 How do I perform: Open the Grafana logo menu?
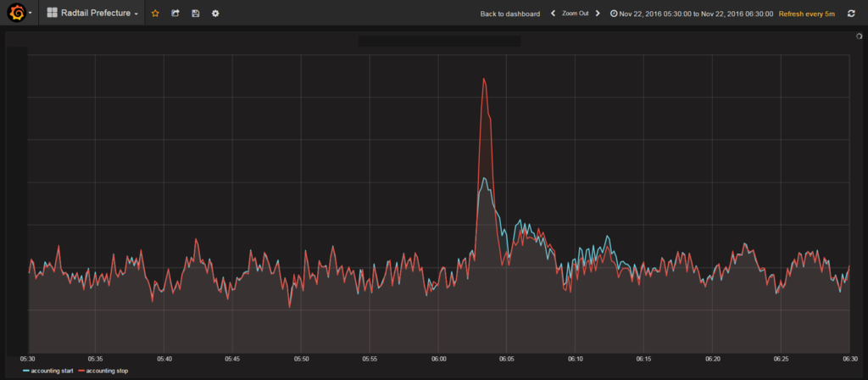(18, 12)
